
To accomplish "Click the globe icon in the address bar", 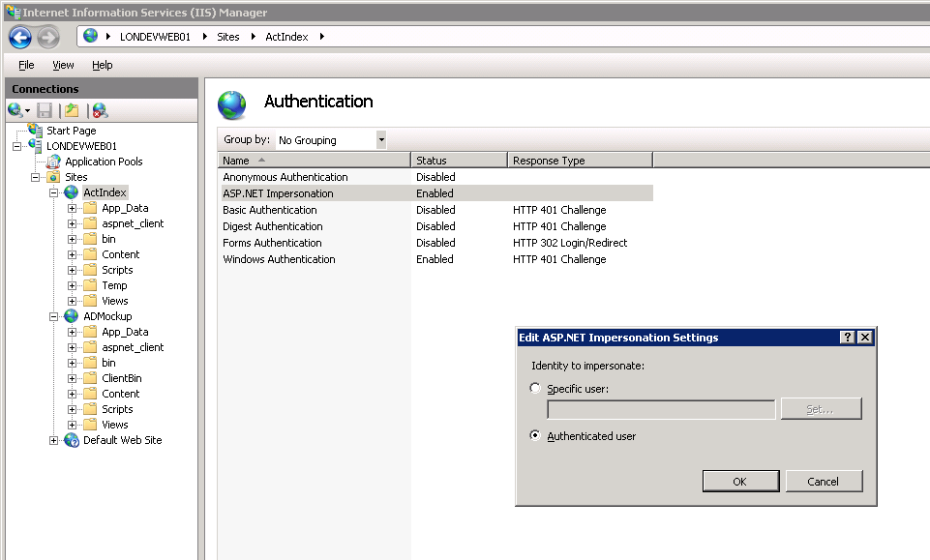I will point(90,36).
